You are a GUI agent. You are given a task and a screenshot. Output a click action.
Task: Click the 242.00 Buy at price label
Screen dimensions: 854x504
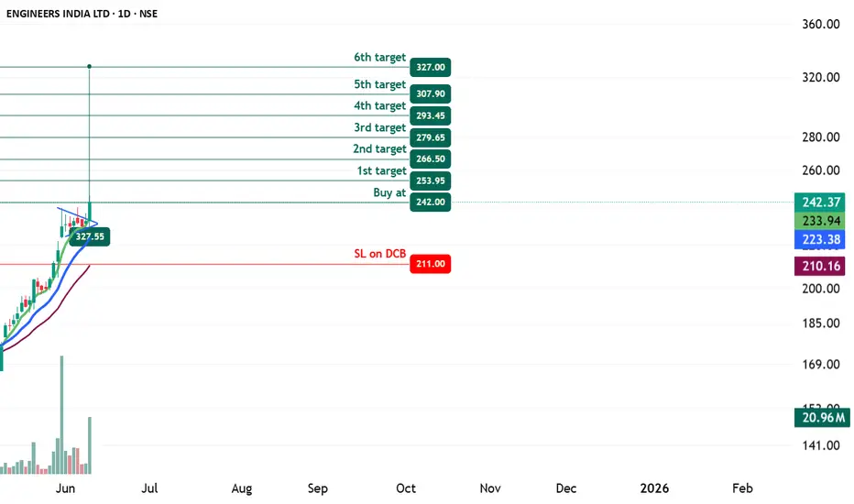[431, 203]
